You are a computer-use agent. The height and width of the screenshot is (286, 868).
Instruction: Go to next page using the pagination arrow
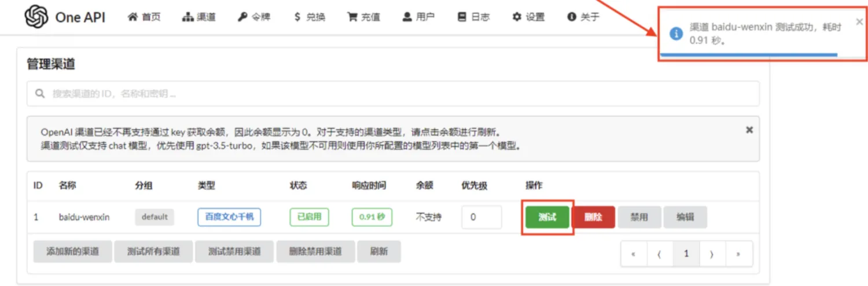coord(712,254)
